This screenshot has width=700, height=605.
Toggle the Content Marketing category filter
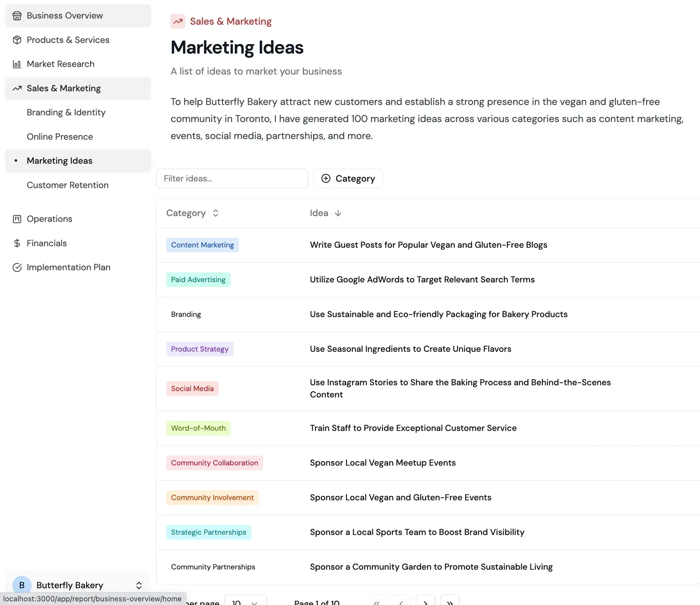tap(202, 244)
